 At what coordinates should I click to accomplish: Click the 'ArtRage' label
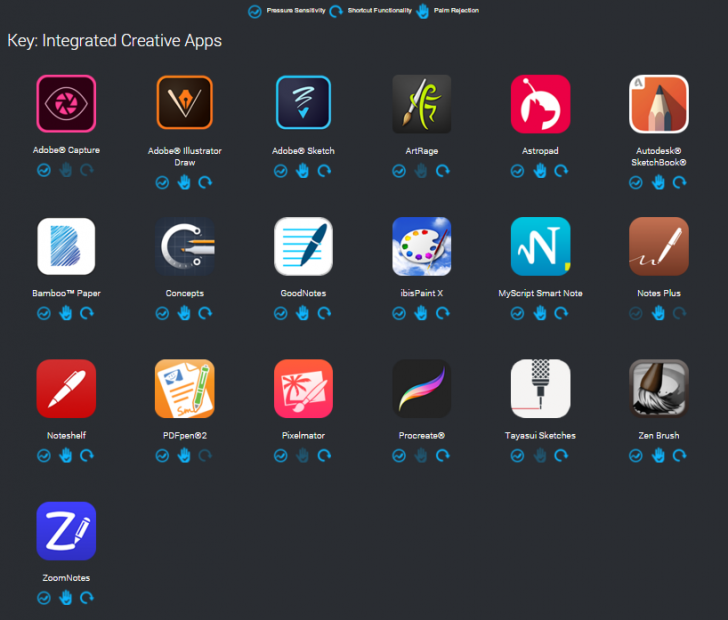422,151
